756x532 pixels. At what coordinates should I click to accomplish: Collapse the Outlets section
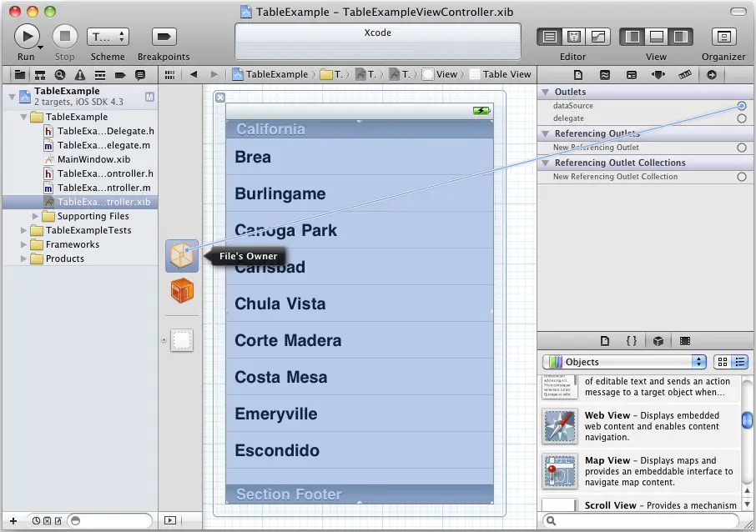545,92
